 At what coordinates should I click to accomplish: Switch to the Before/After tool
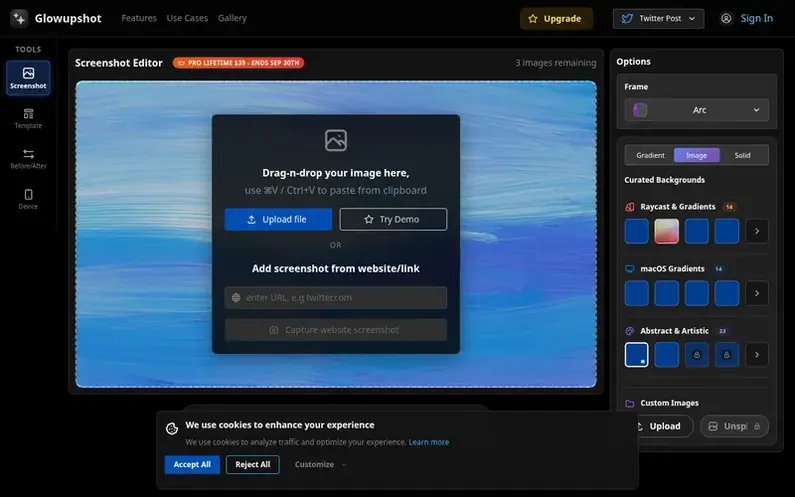point(28,159)
